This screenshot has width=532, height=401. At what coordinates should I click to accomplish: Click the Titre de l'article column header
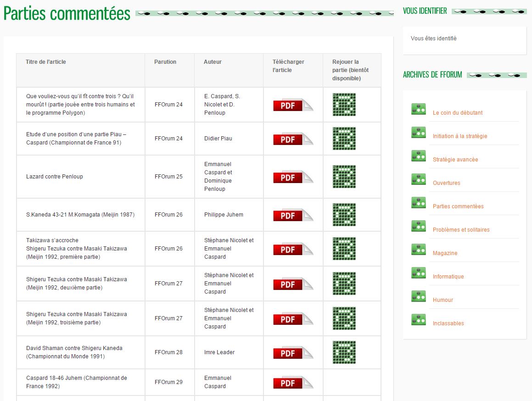pyautogui.click(x=46, y=62)
